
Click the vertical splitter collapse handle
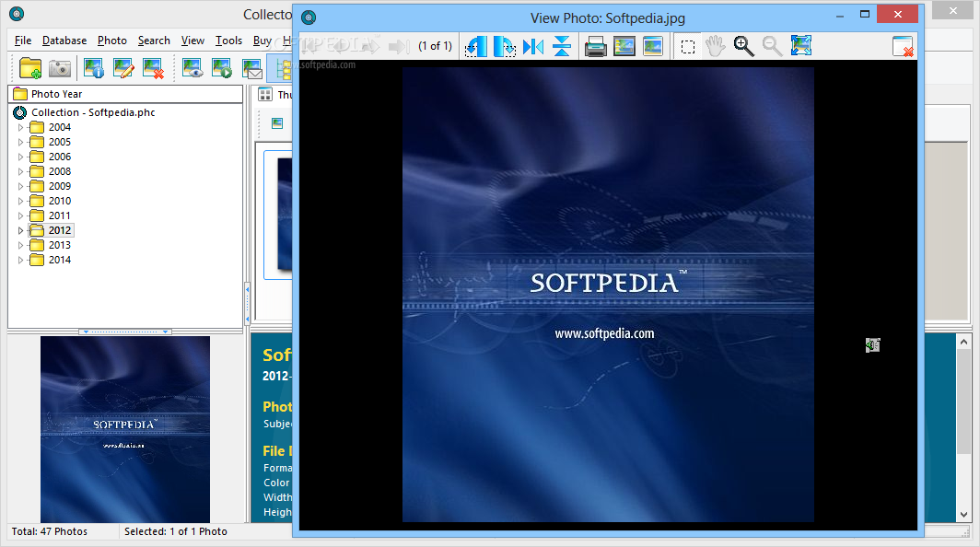point(247,304)
